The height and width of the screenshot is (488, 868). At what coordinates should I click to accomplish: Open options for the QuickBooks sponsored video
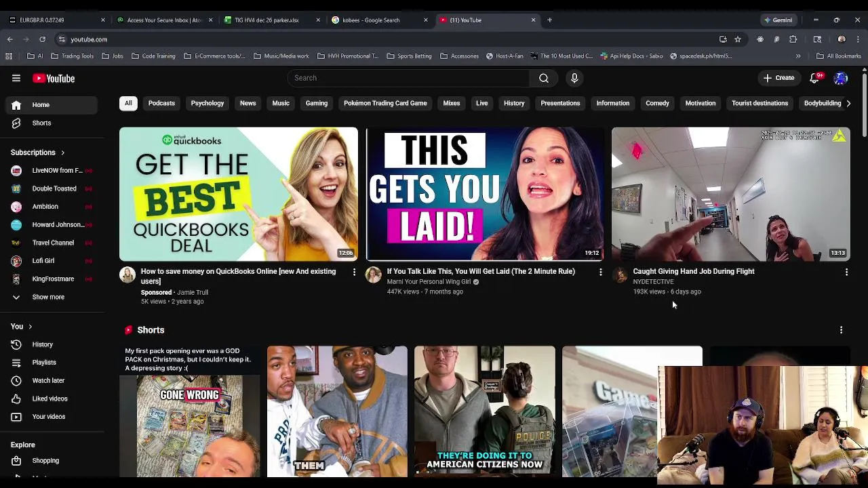(354, 272)
